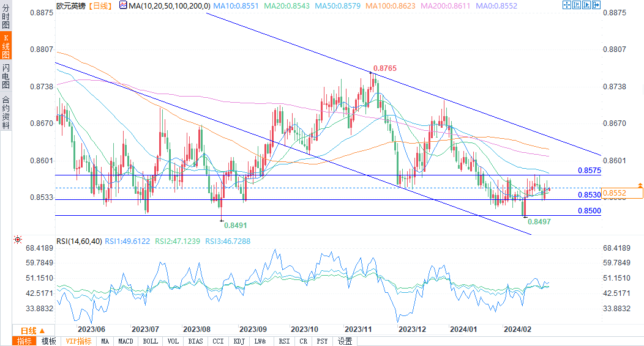Switch to the 分时图 side tab
Screen dimensions: 644x346
(x=6, y=15)
